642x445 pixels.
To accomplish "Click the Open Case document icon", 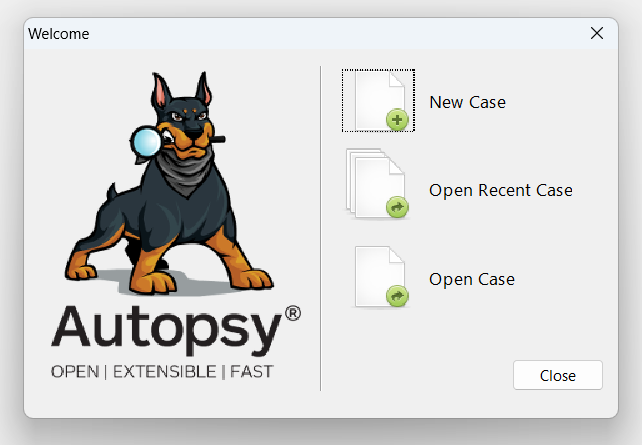I will [380, 277].
